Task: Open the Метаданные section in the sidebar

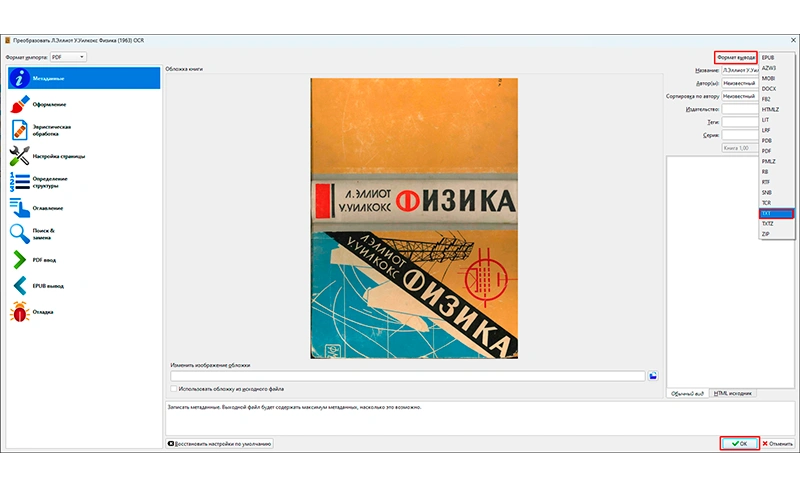Action: tap(84, 79)
